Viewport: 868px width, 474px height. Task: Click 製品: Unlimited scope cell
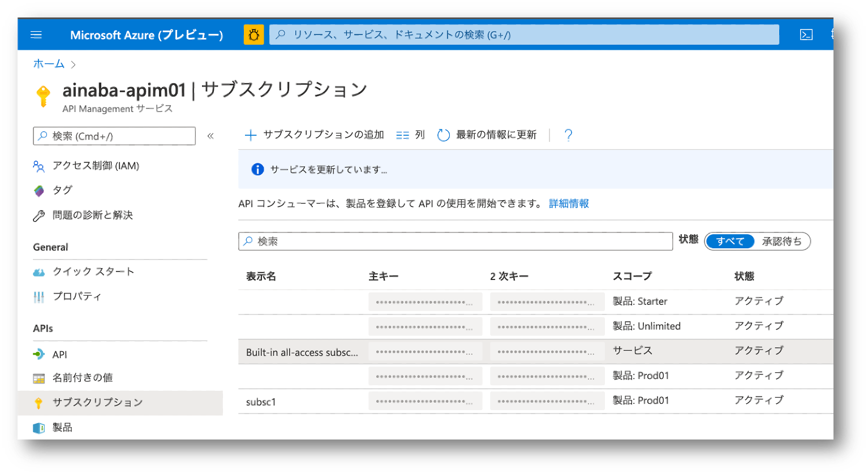click(x=647, y=326)
